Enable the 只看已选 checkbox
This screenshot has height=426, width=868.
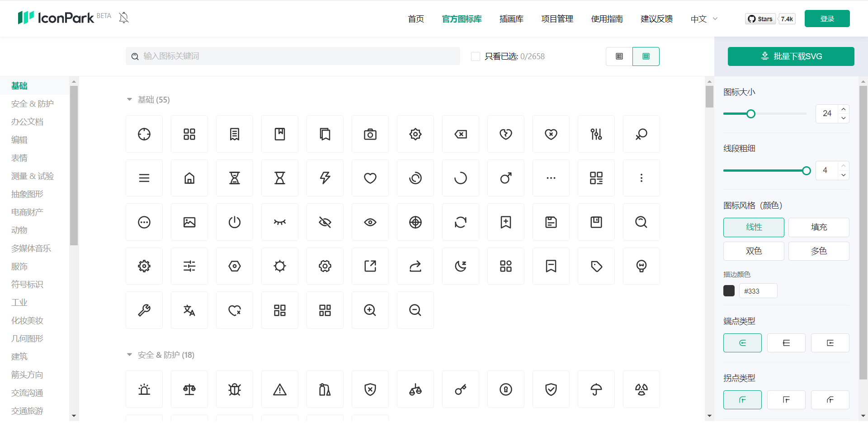476,56
